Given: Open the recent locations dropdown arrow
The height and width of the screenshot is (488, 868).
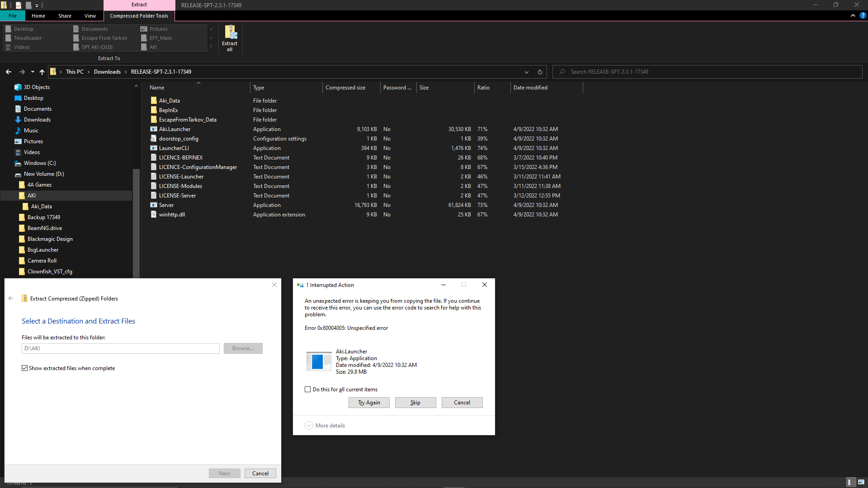Looking at the screenshot, I should click(x=33, y=72).
